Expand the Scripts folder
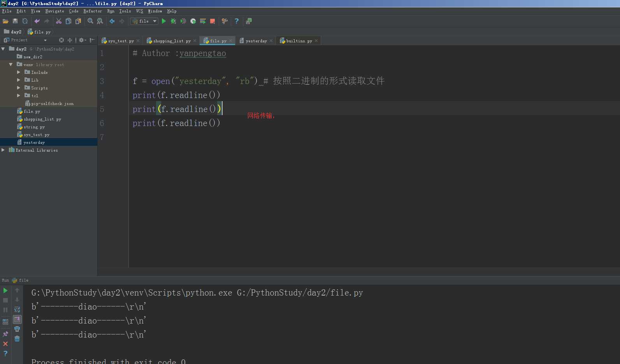The image size is (620, 364). 18,88
